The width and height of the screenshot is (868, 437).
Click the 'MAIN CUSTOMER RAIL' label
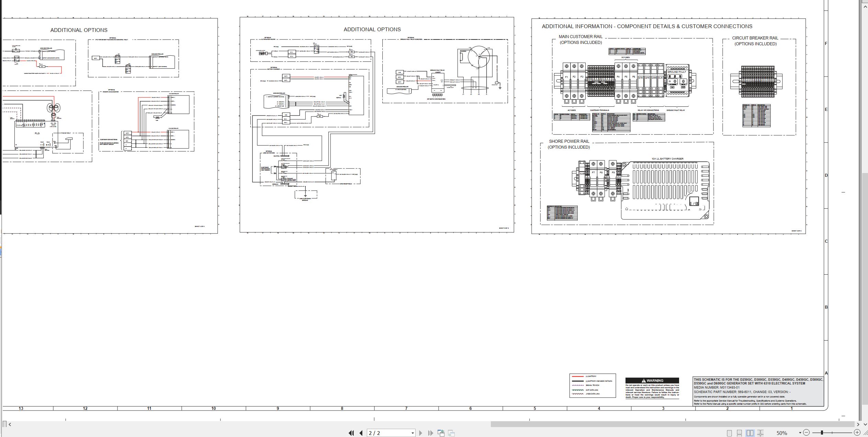point(580,37)
